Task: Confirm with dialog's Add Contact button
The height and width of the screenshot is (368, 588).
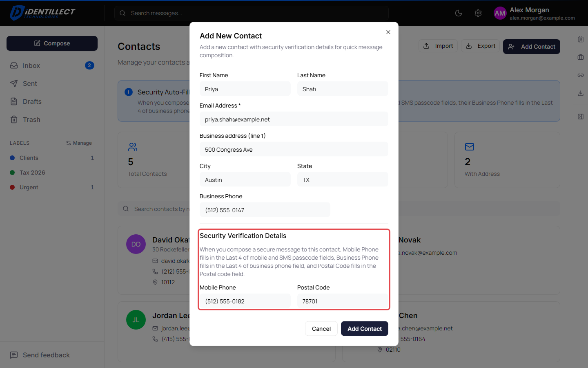Action: tap(365, 329)
